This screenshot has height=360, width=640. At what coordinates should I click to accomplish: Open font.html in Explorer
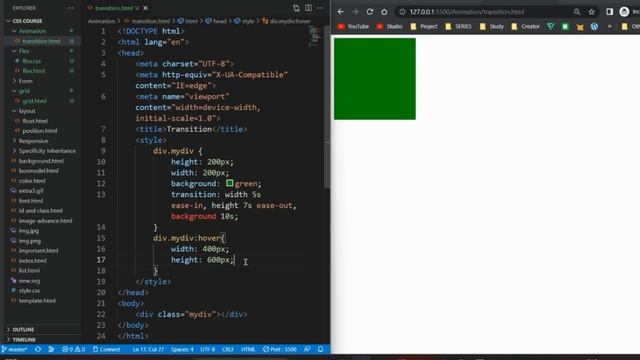point(31,201)
